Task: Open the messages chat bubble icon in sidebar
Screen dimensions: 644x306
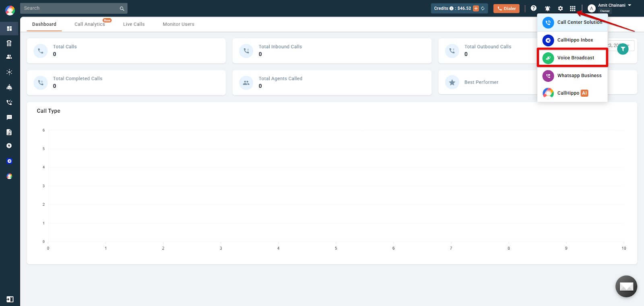Action: pyautogui.click(x=9, y=117)
